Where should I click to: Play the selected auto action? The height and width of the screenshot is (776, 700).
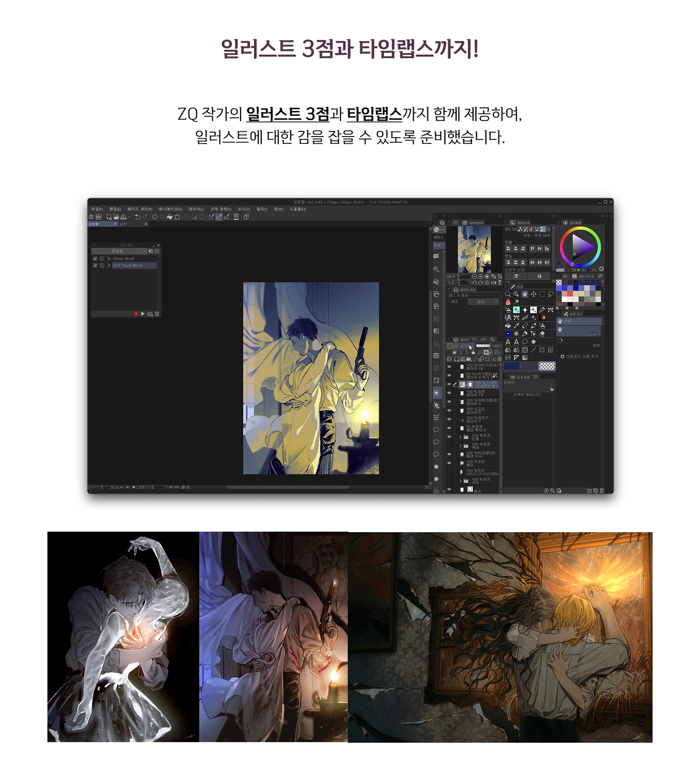[143, 314]
